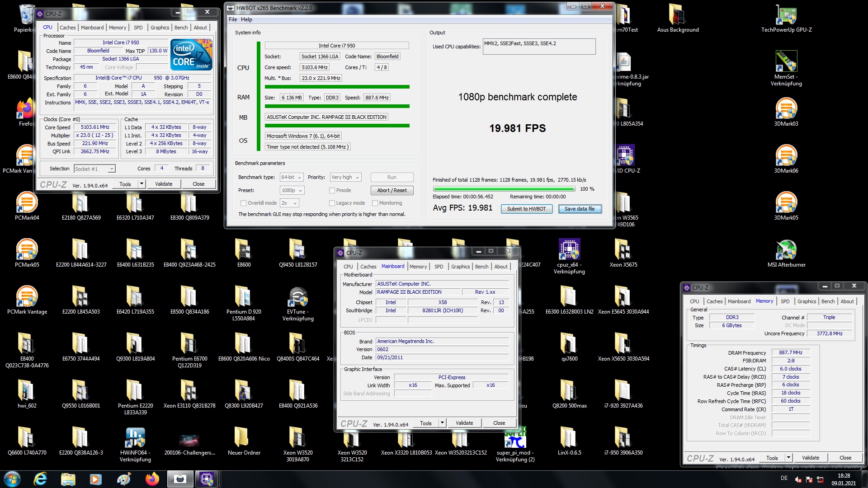The width and height of the screenshot is (868, 488).
Task: Open SPD tab in Mainboard CPU-Z window
Action: point(439,267)
